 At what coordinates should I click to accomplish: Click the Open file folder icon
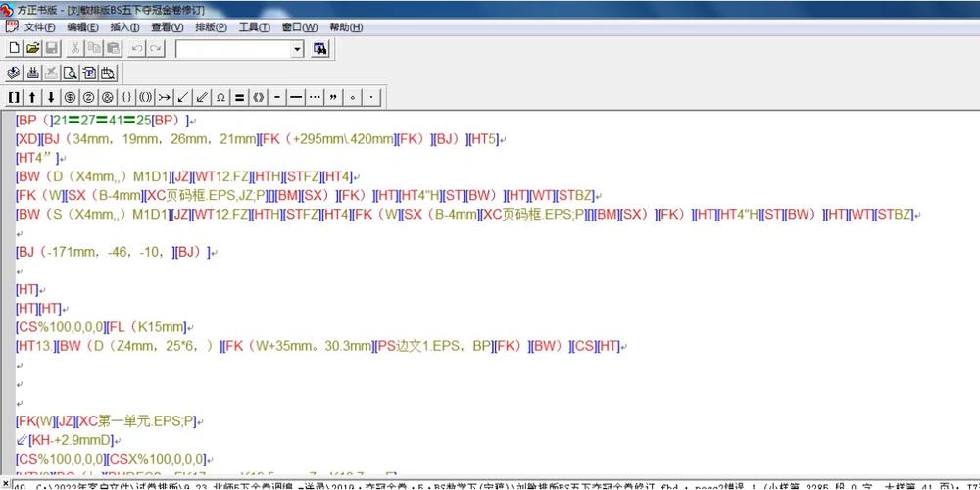point(32,48)
